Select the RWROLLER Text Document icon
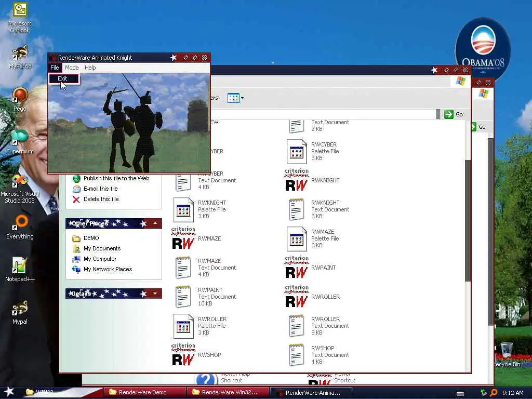The height and width of the screenshot is (399, 532). click(x=297, y=326)
